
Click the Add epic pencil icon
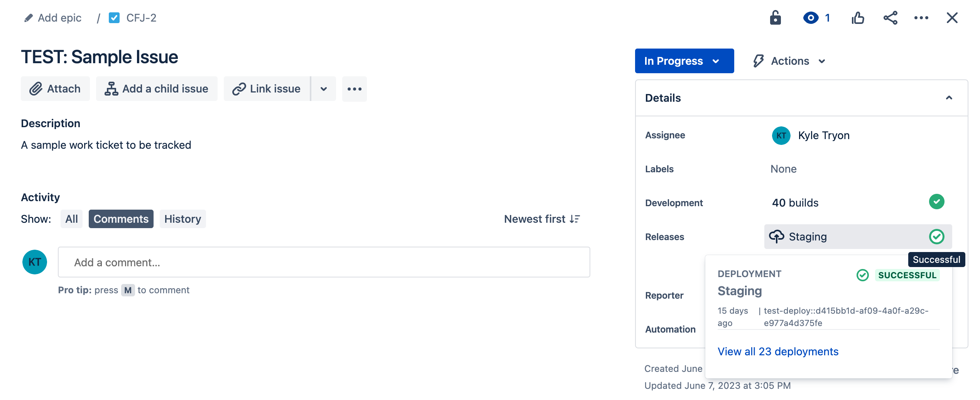(28, 18)
